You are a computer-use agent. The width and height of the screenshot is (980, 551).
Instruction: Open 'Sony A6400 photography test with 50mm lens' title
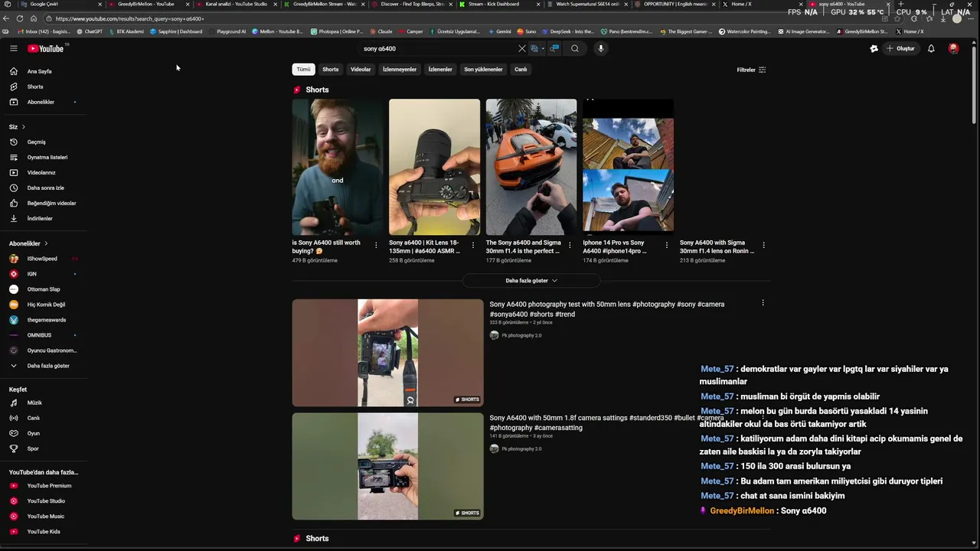pyautogui.click(x=607, y=309)
